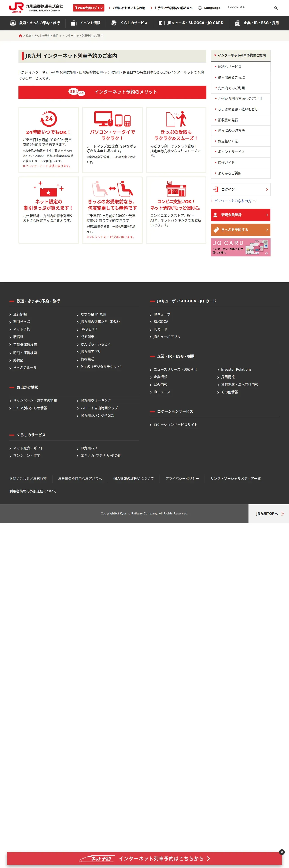289x868 pixels.
Task: Click パスワードをお忘れの方 link
Action: pyautogui.click(x=233, y=201)
